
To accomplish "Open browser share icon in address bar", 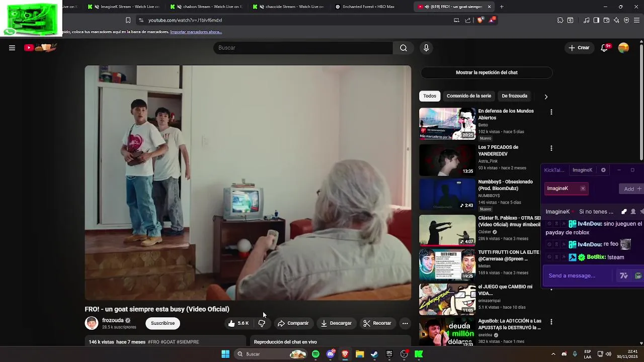I will (468, 20).
